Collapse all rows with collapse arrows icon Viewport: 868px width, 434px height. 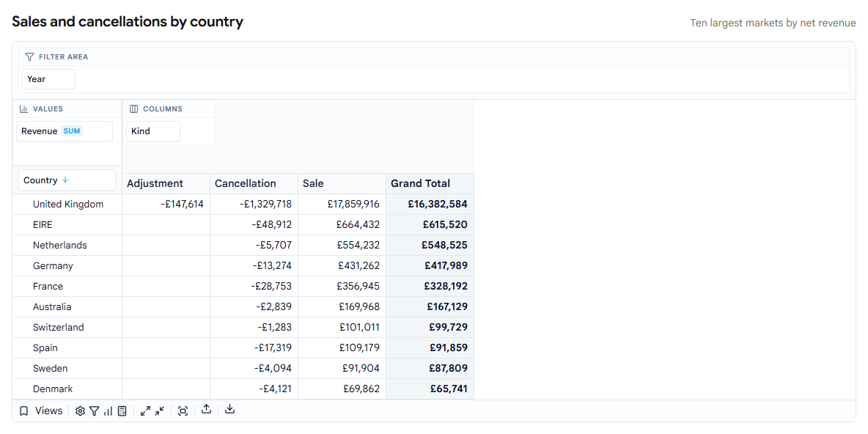pos(159,411)
